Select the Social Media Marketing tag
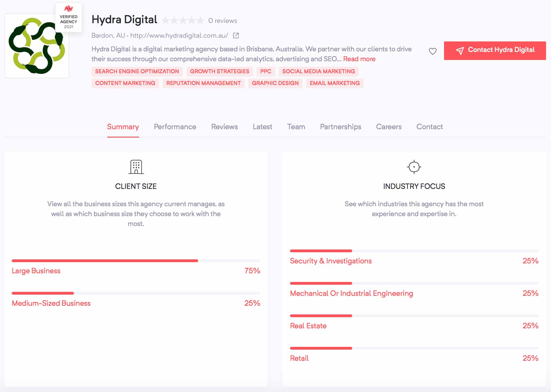Viewport: 551px width, 392px height. [x=318, y=71]
